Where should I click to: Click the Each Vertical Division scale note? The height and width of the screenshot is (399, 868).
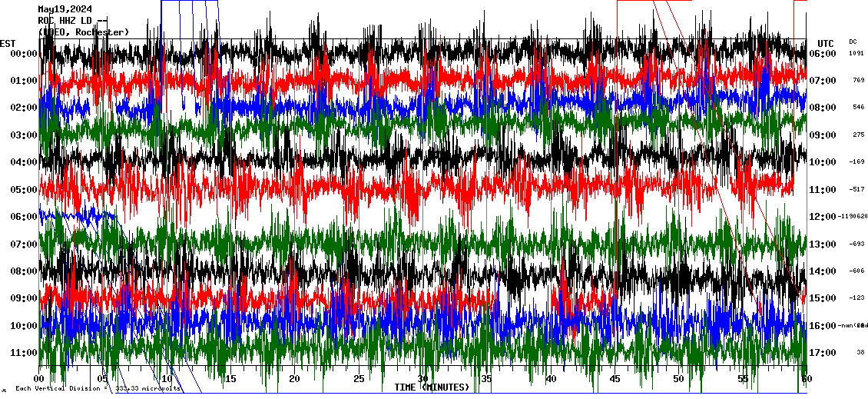[98, 388]
